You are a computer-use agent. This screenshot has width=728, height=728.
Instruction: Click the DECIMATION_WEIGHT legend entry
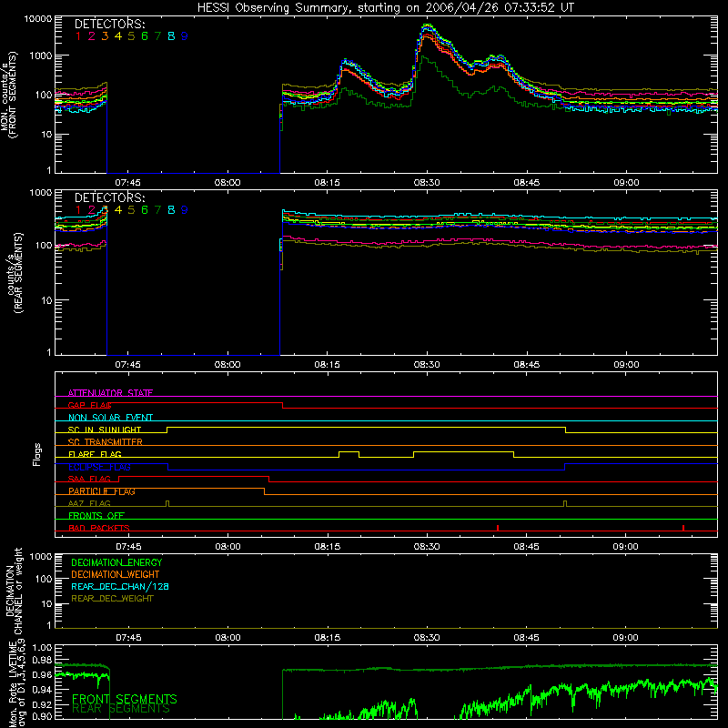(116, 574)
